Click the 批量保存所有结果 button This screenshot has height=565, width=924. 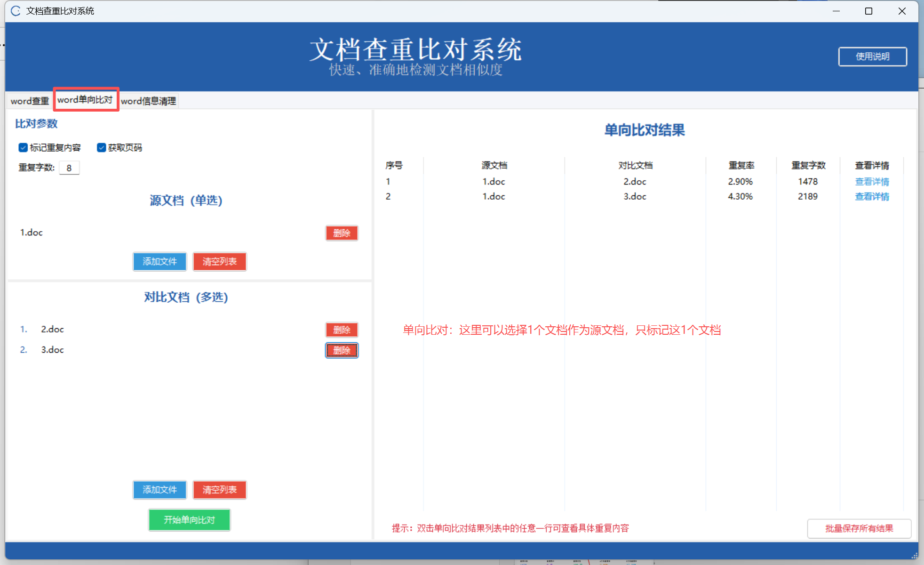coord(859,528)
